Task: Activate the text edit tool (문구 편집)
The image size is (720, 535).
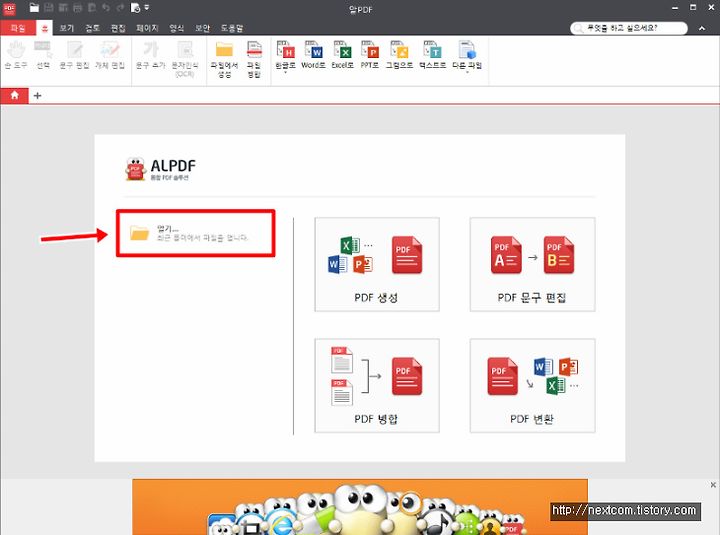Action: tap(74, 55)
